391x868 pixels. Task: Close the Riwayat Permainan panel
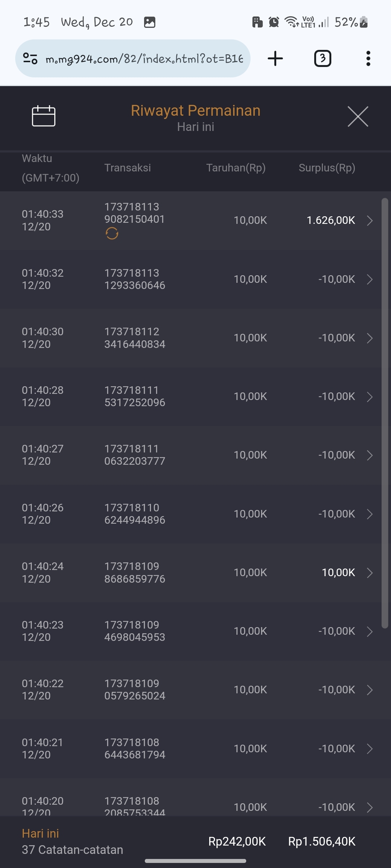click(x=358, y=116)
